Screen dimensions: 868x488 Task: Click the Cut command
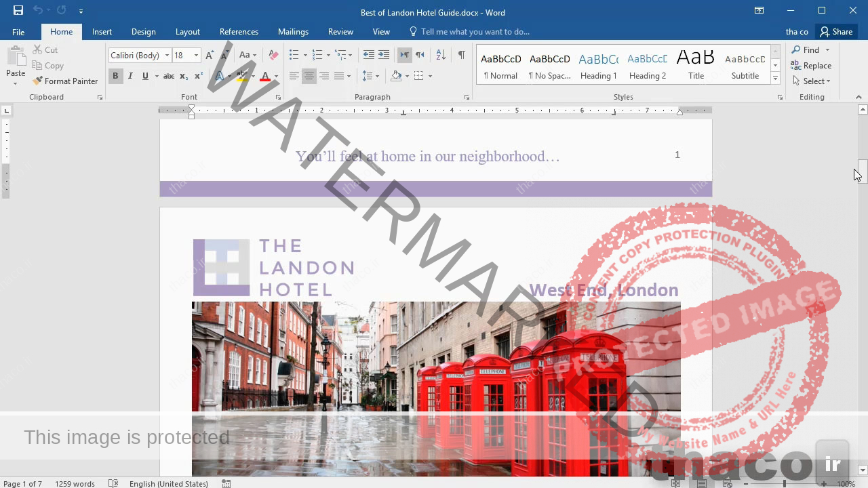45,49
